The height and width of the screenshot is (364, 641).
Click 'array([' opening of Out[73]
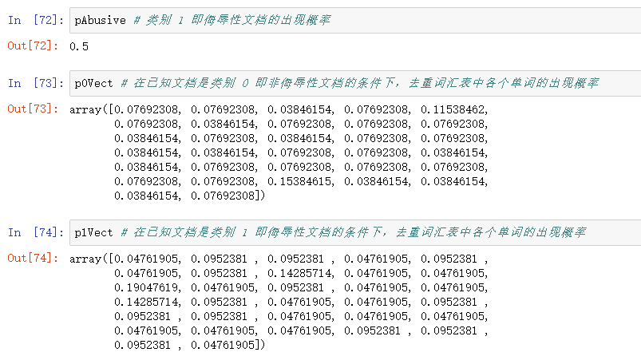point(92,109)
